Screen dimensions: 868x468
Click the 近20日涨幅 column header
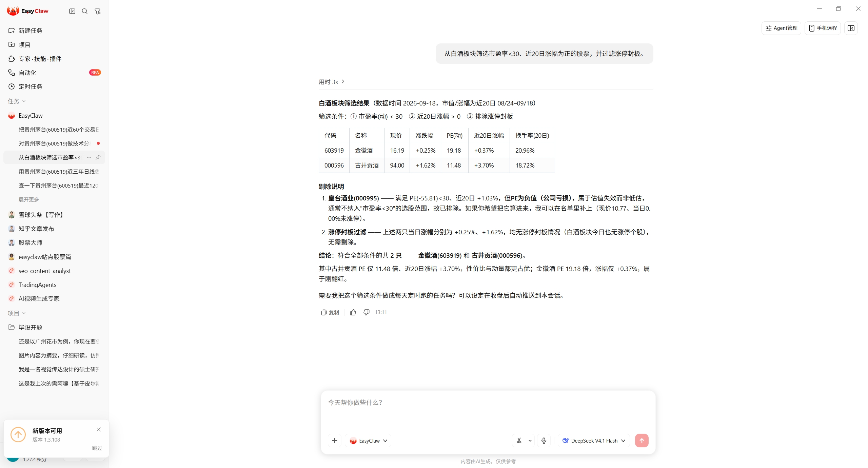coord(489,135)
